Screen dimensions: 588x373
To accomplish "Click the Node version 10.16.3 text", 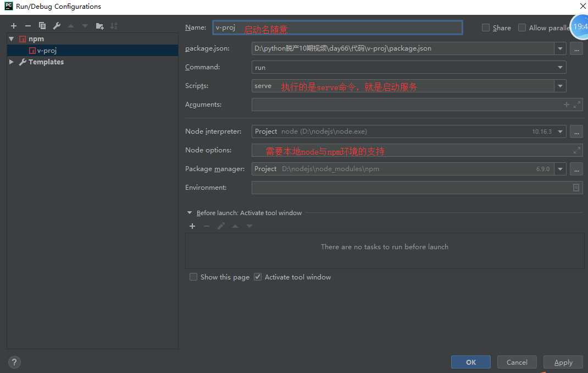I will click(542, 131).
